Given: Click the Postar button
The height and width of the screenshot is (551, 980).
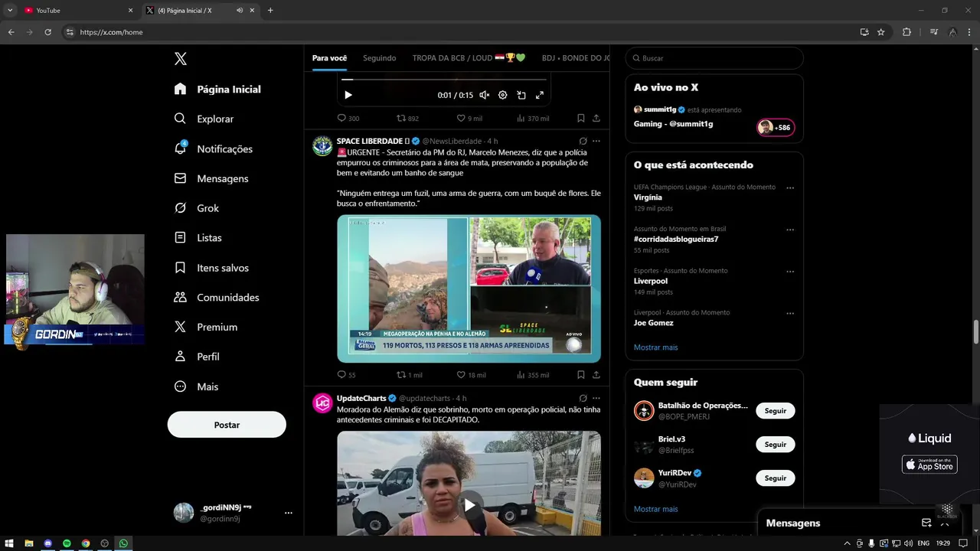Looking at the screenshot, I should [x=227, y=425].
